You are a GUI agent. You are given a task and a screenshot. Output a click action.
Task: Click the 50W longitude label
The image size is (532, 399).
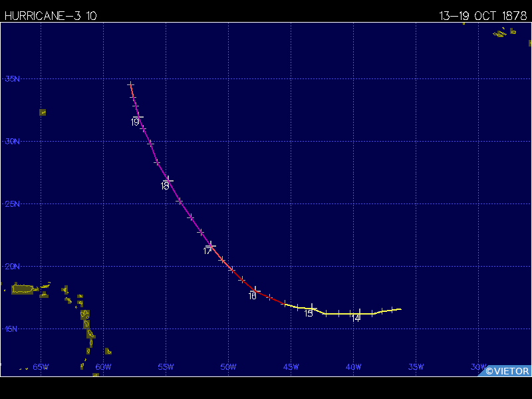tap(228, 367)
